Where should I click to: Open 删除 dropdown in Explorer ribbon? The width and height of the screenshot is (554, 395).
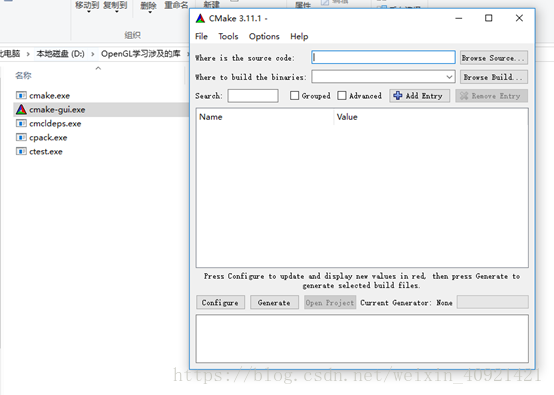click(x=148, y=7)
